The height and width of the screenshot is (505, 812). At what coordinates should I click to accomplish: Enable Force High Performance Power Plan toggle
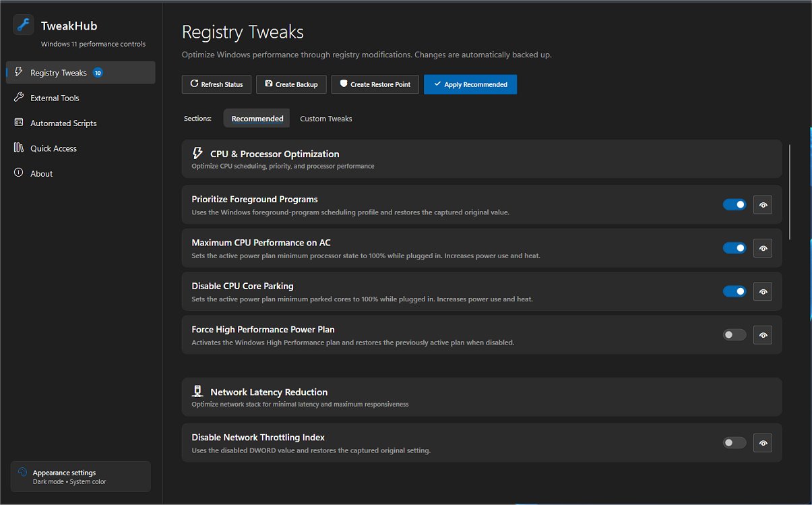click(x=735, y=334)
